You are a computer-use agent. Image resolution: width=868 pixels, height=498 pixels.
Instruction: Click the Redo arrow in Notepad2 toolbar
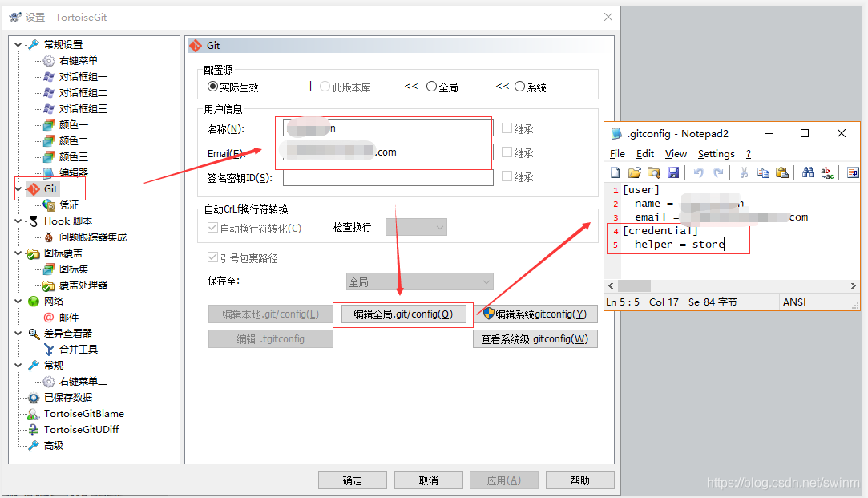718,173
